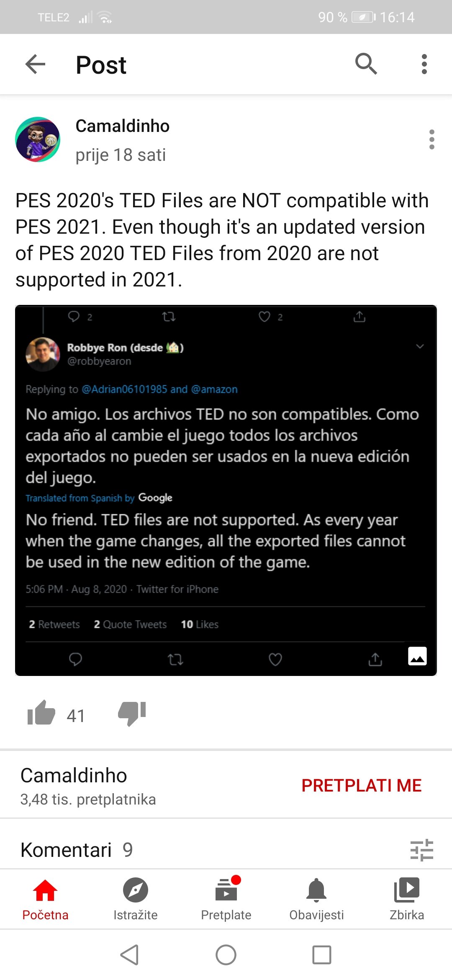Tap the back arrow in header
The image size is (452, 980).
(x=35, y=64)
